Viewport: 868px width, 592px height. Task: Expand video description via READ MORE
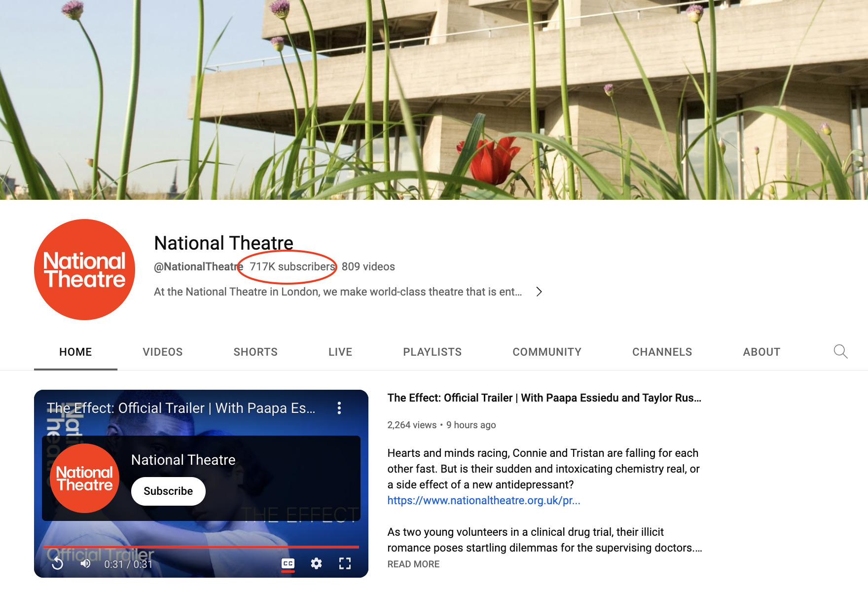pos(413,564)
